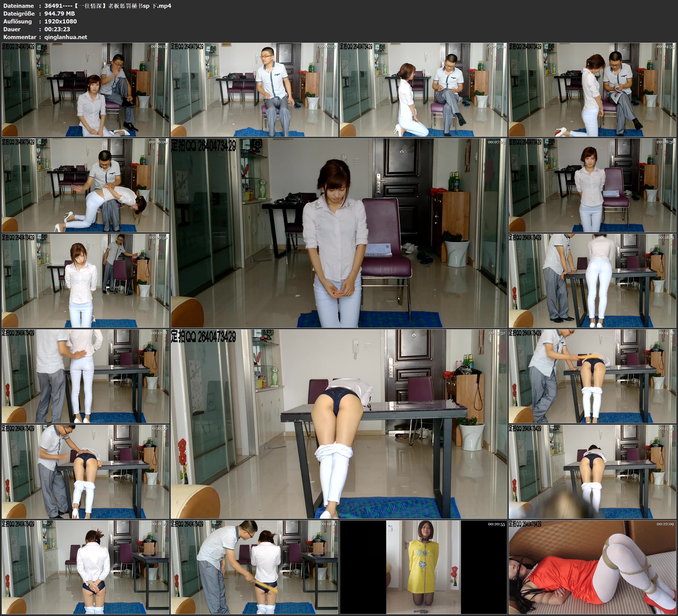Open the thumbnail marked 00:03:41
The image size is (678, 616).
[423, 89]
